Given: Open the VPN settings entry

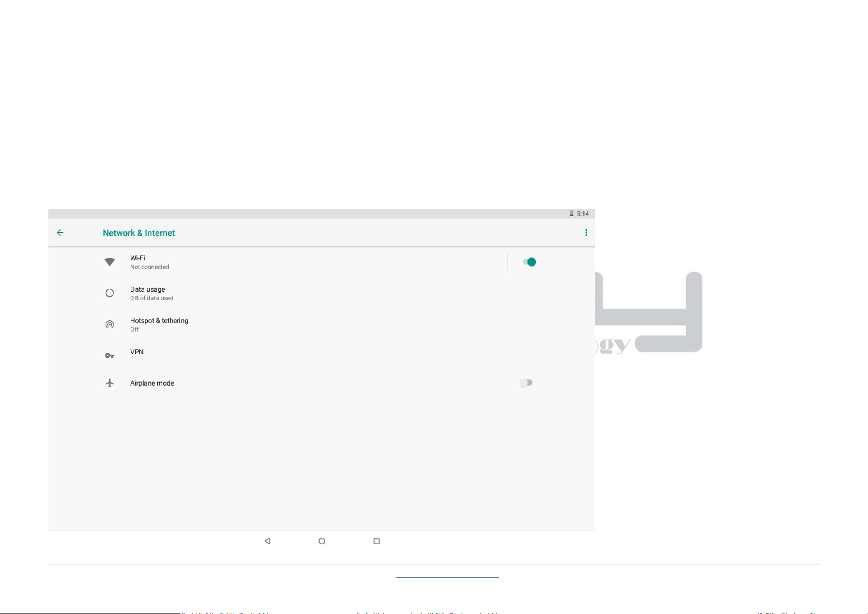Looking at the screenshot, I should click(x=321, y=356).
